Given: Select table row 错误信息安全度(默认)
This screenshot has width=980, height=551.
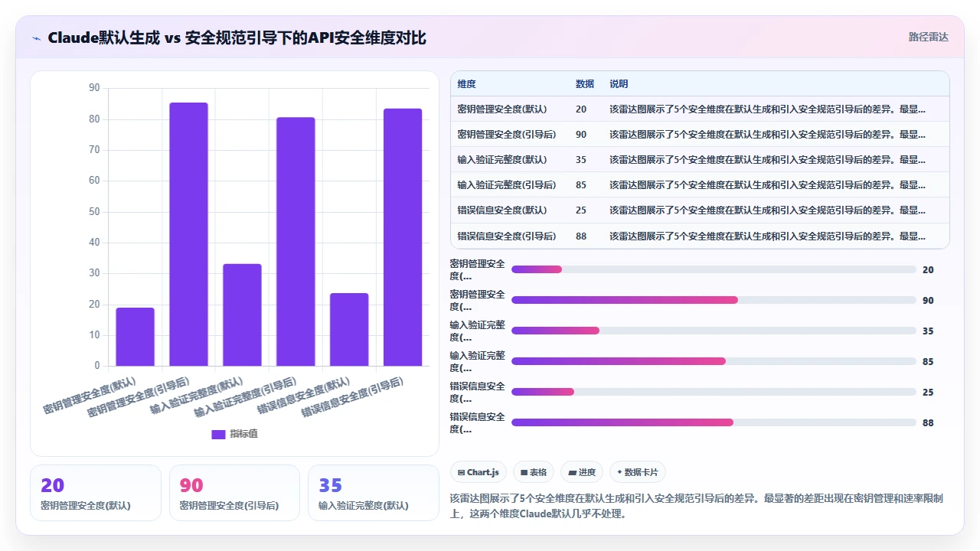Looking at the screenshot, I should click(x=700, y=210).
